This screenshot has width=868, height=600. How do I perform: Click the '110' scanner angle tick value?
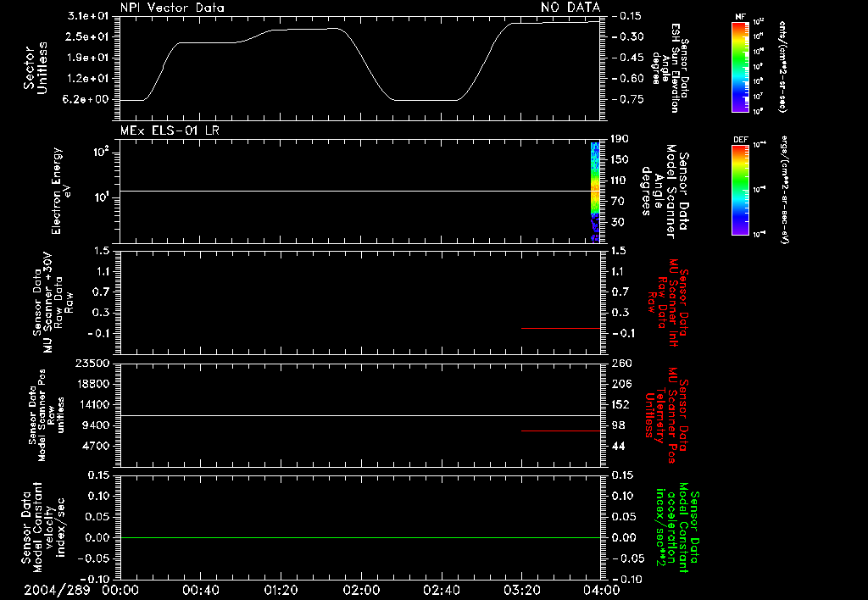point(620,181)
